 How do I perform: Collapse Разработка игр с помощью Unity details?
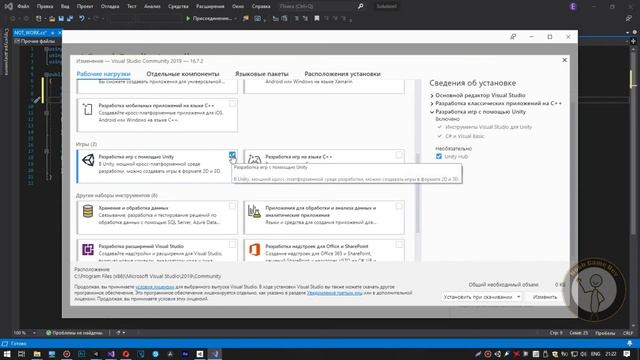[432, 112]
